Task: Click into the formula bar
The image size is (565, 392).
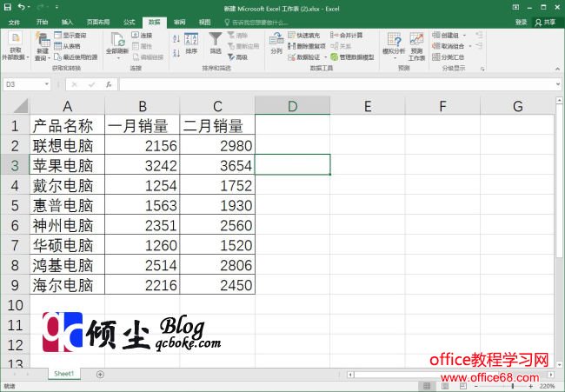Action: [x=337, y=84]
